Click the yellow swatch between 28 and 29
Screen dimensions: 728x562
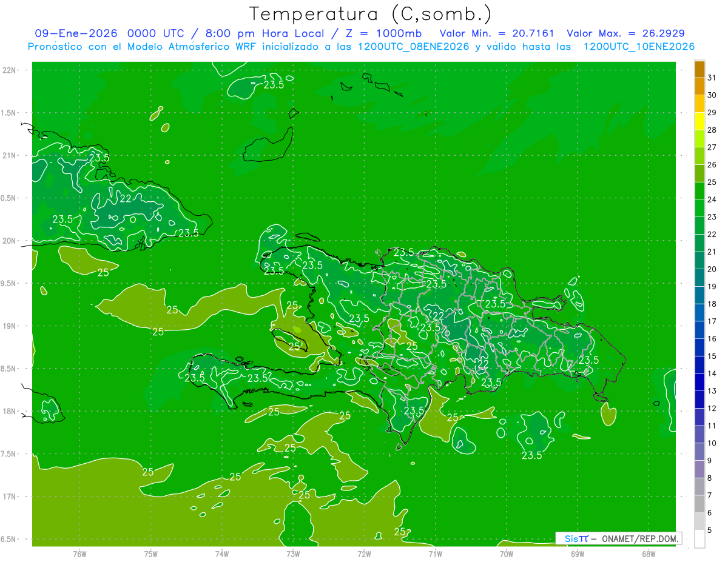699,121
